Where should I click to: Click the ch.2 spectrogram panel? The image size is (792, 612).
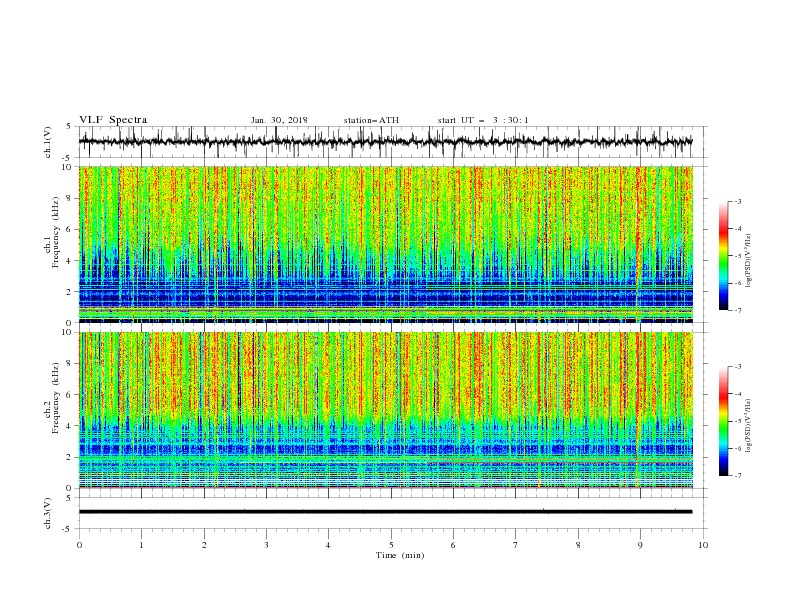[x=386, y=410]
